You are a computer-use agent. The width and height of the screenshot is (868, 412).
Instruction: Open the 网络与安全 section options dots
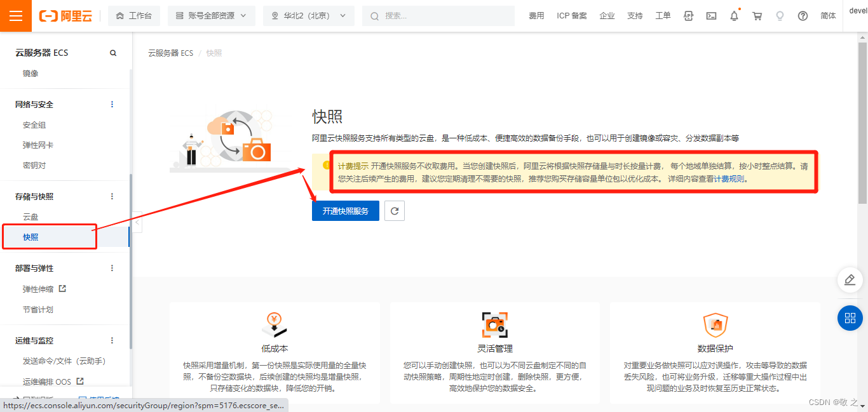tap(112, 104)
